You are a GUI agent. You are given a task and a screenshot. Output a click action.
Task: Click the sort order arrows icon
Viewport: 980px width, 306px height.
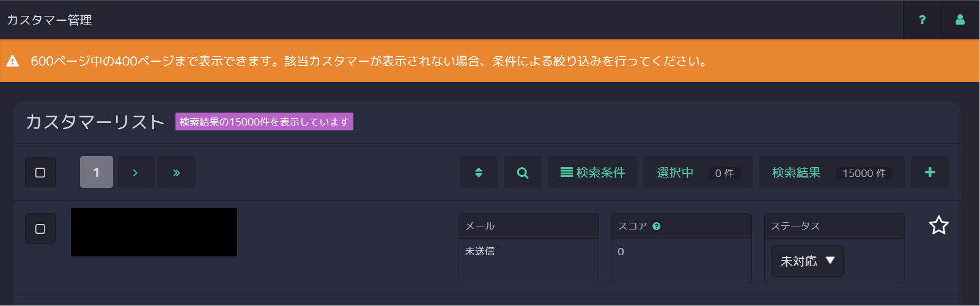coord(479,173)
